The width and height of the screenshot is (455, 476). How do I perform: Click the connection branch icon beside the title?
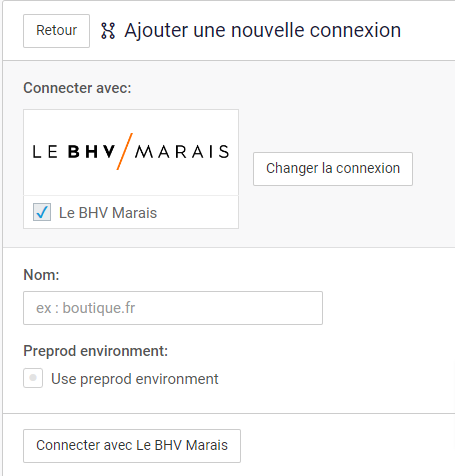point(108,31)
